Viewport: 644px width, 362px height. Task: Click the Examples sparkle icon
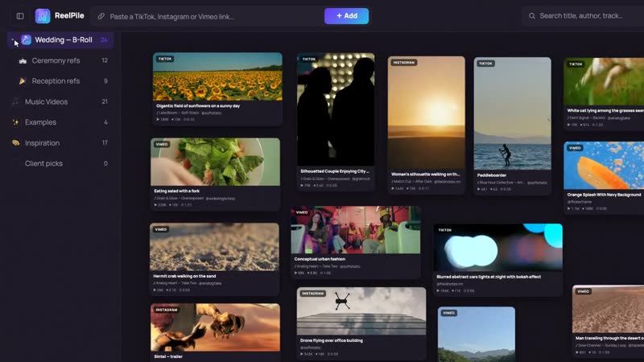15,122
